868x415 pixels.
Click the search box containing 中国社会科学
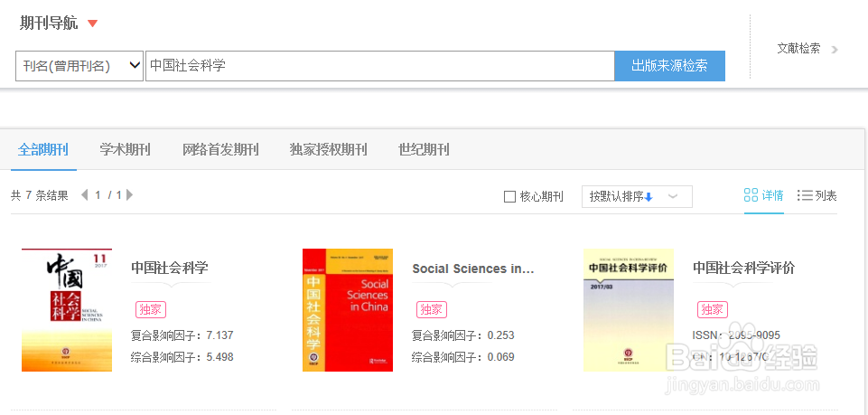click(379, 66)
